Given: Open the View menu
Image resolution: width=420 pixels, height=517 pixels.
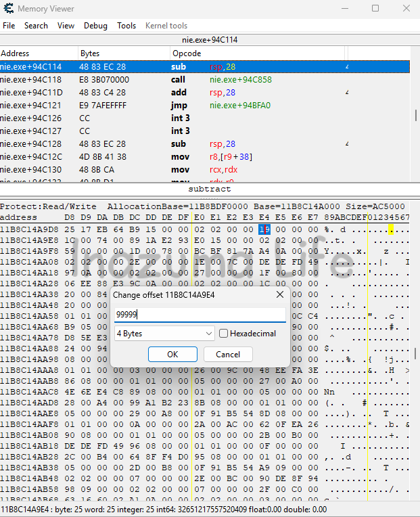Looking at the screenshot, I should tap(66, 26).
